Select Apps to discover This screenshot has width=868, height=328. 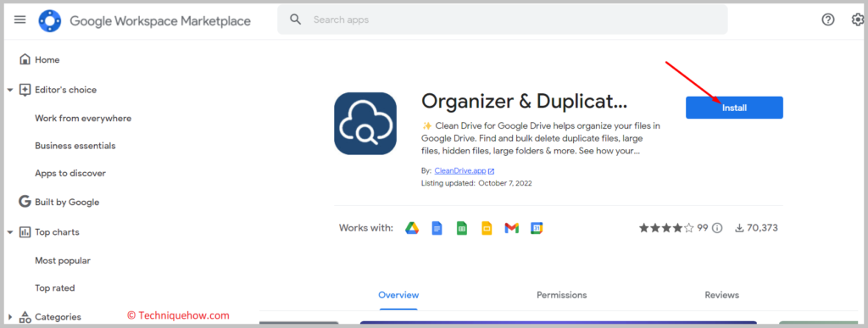pos(70,173)
